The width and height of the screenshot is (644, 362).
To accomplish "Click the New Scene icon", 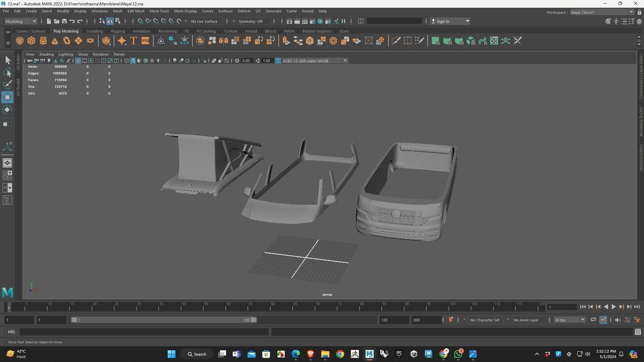I will click(x=49, y=21).
